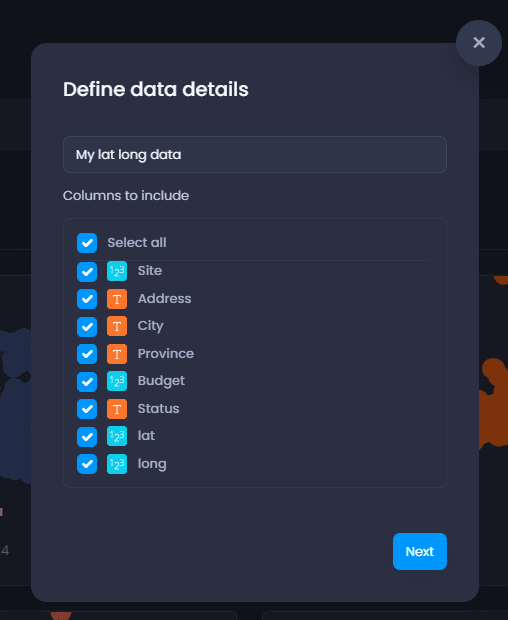Click the text type icon beside Address
Viewport: 508px width, 620px height.
[x=117, y=299]
